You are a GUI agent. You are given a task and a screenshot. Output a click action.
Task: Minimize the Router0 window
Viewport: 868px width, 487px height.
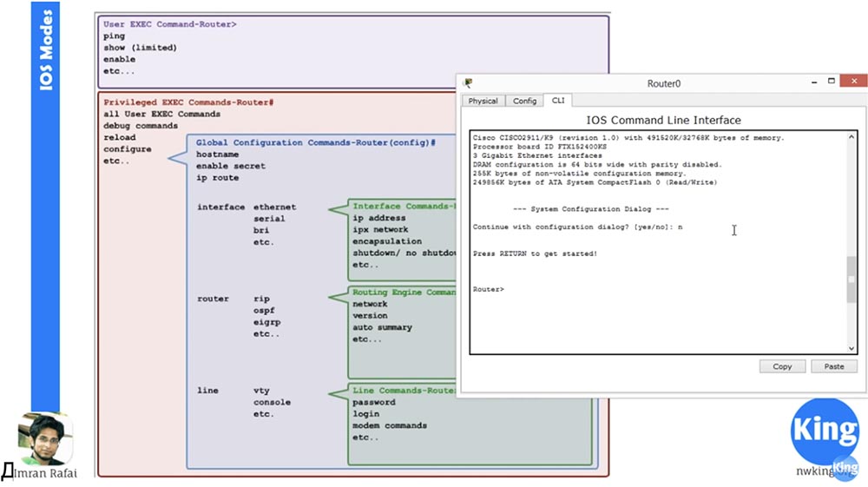814,82
